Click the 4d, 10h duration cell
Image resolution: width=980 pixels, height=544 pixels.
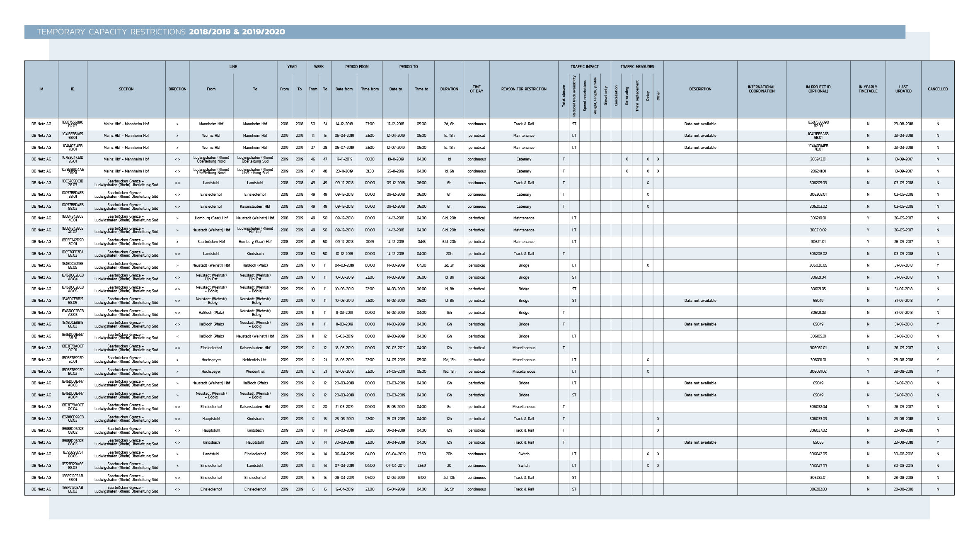pos(449,478)
